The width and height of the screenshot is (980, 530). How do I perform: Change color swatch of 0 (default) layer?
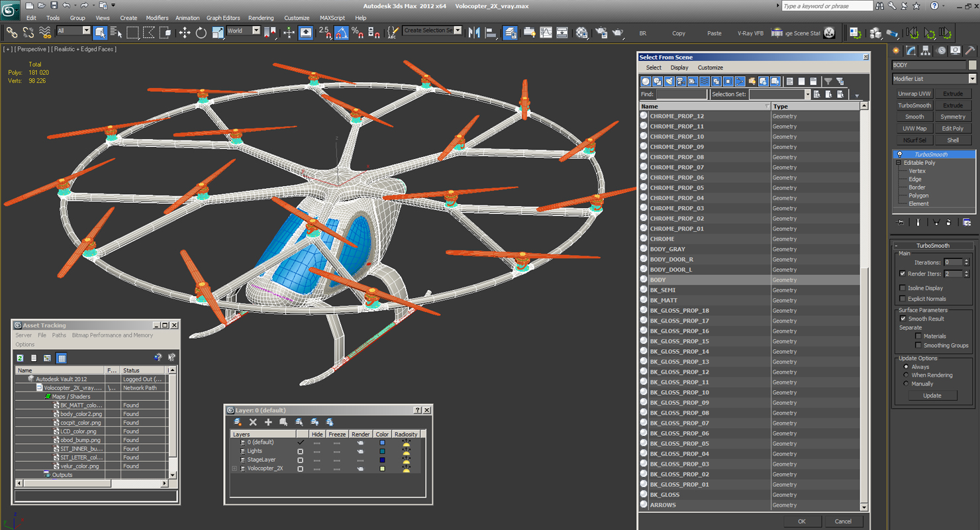tap(382, 443)
